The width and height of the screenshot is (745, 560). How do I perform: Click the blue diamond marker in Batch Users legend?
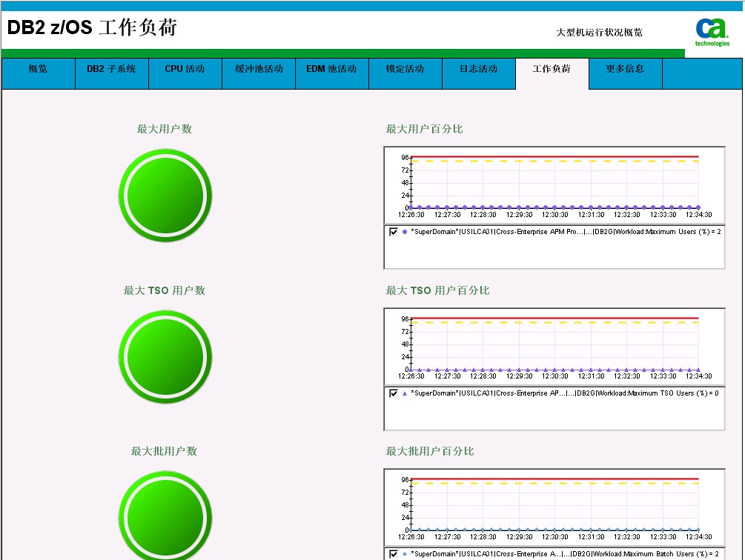[x=404, y=554]
